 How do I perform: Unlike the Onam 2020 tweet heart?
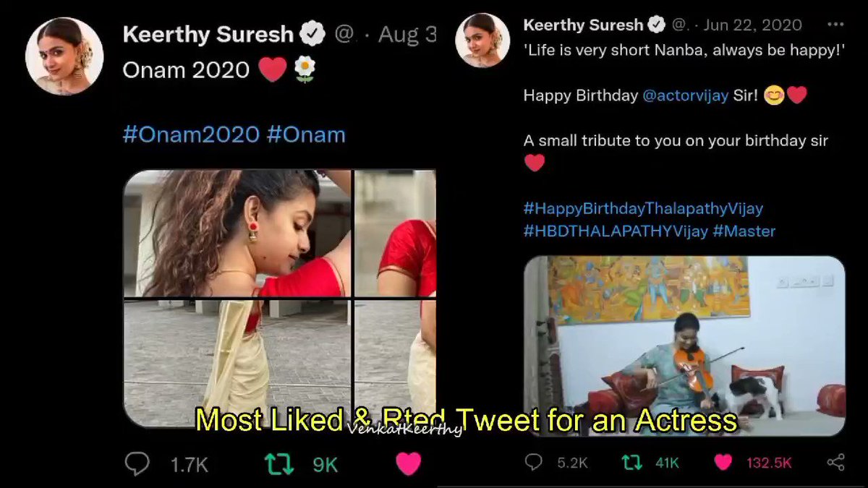pyautogui.click(x=409, y=464)
